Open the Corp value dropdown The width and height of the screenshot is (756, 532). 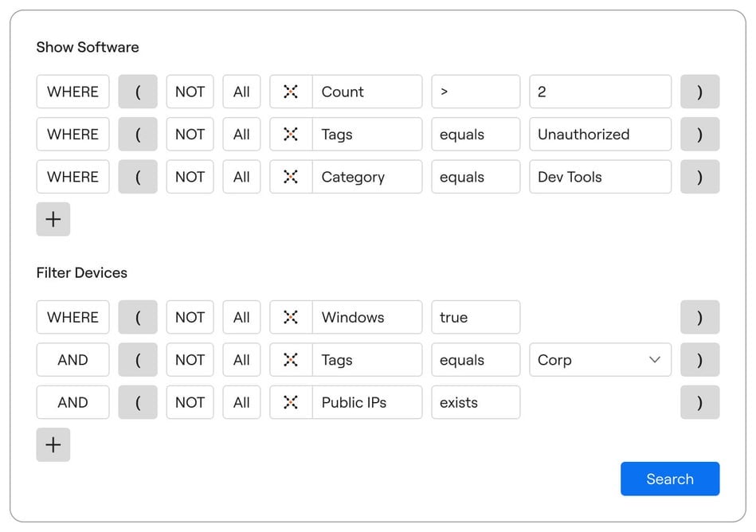pyautogui.click(x=600, y=360)
